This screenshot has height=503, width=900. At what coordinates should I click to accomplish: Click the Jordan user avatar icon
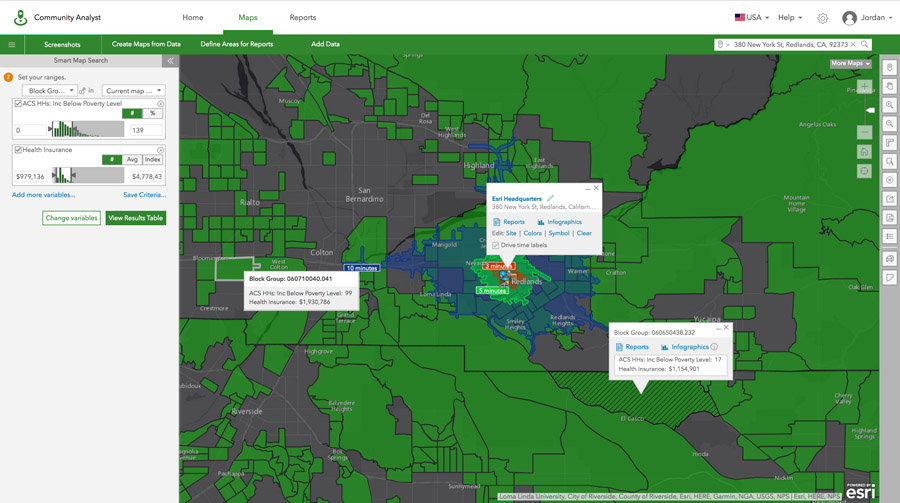849,18
